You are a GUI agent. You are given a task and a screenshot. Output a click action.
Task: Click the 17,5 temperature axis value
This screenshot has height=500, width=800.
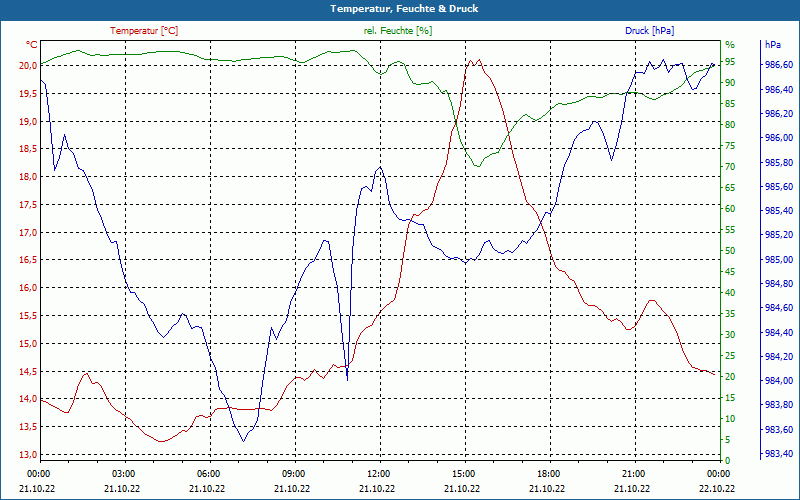coord(28,205)
